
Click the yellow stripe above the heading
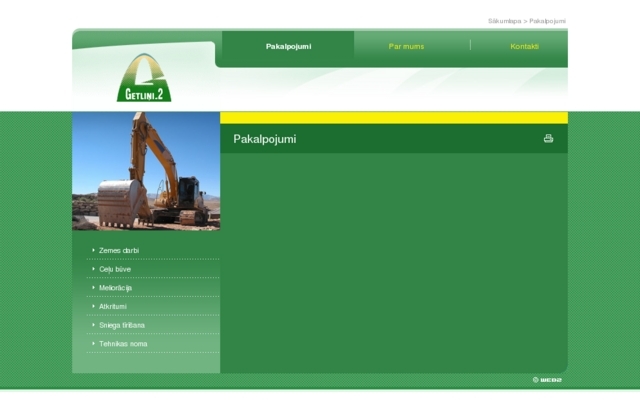point(393,117)
